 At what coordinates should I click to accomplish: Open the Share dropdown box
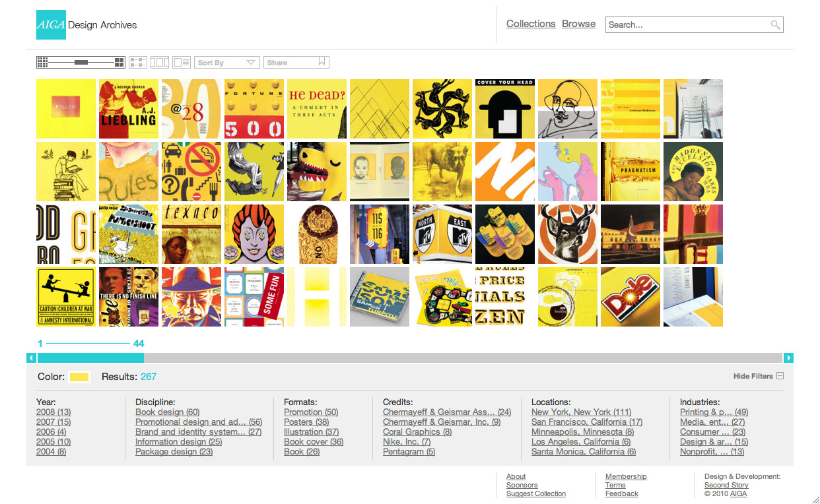(296, 62)
